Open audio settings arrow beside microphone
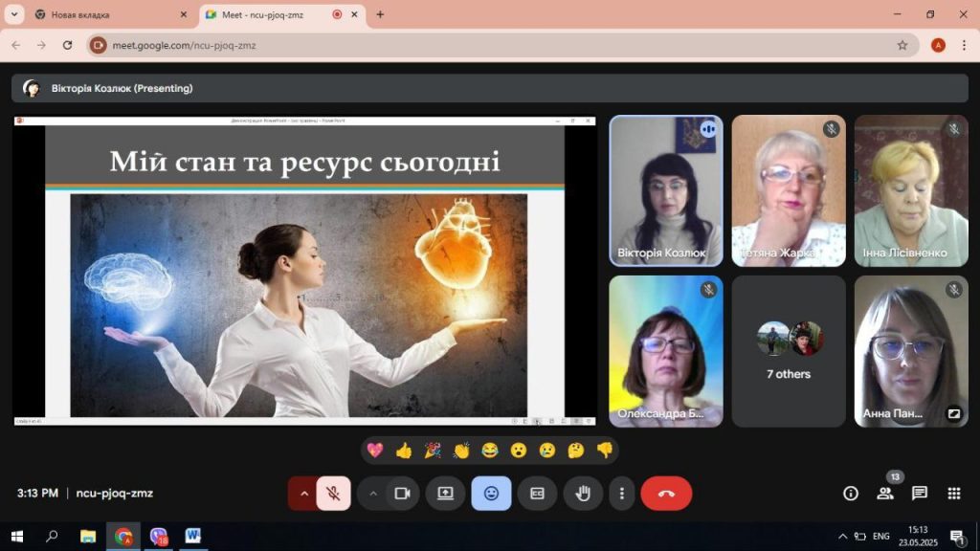The image size is (980, 551). 303,494
